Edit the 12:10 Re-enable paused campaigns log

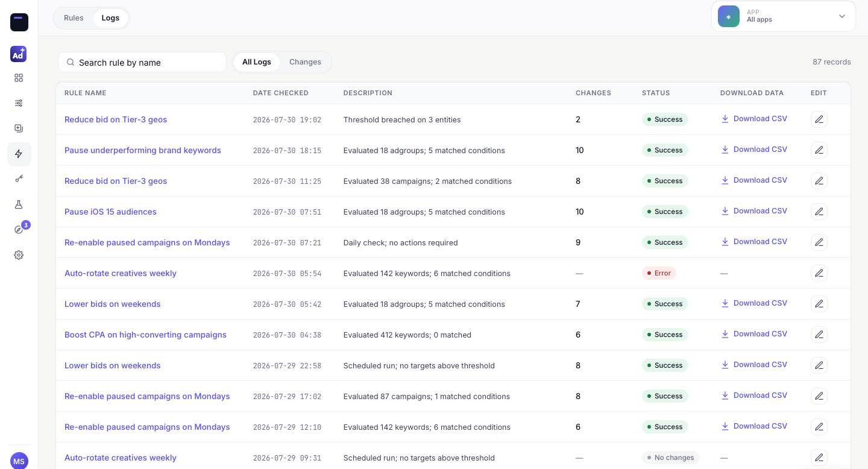[819, 427]
